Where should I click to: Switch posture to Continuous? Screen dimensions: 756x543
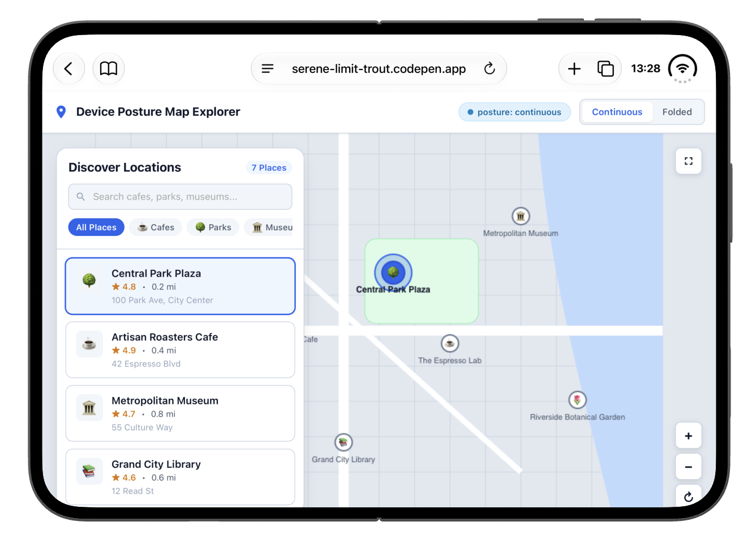(617, 112)
